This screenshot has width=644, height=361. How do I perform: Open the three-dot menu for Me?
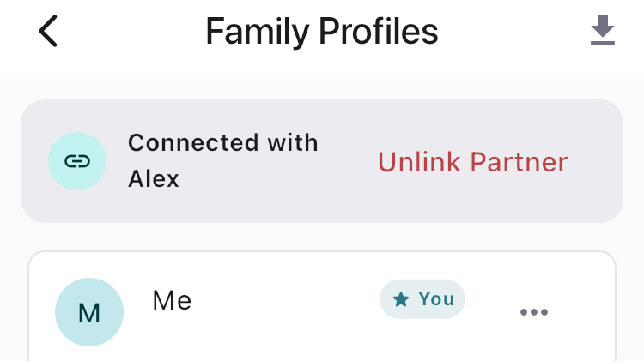[x=534, y=312]
